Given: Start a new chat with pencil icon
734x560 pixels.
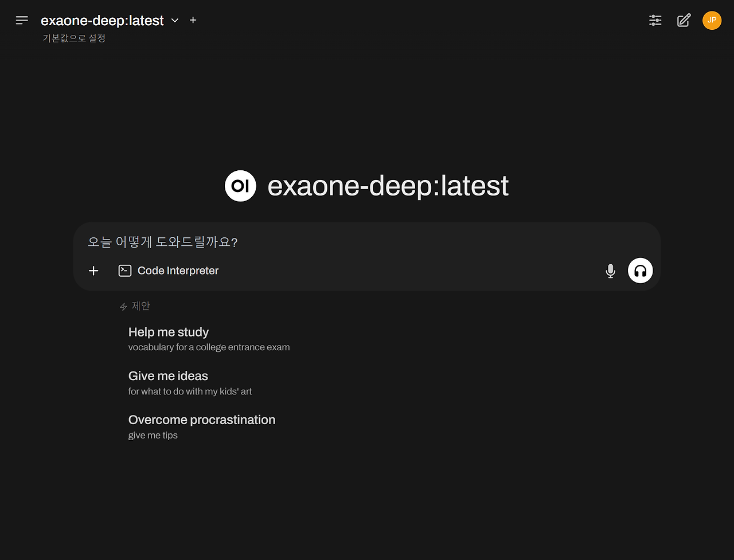Looking at the screenshot, I should (x=684, y=20).
